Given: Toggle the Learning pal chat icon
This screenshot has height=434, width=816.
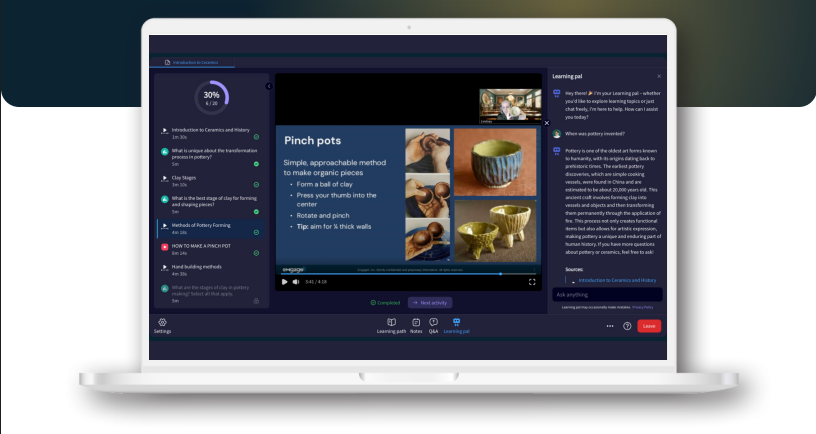Looking at the screenshot, I should click(x=456, y=324).
